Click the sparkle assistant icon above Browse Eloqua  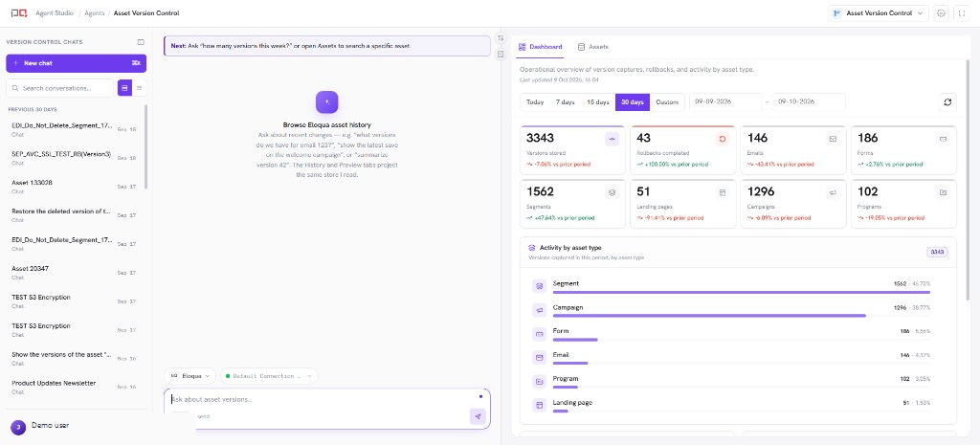(327, 101)
